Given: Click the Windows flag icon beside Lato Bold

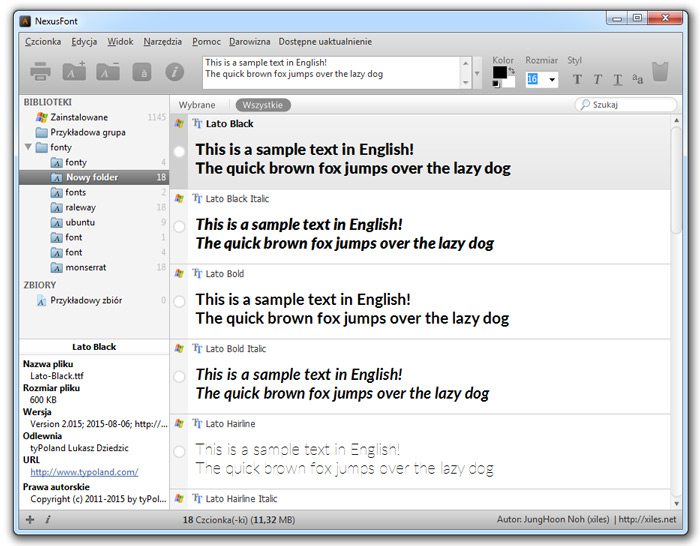Looking at the screenshot, I should click(179, 274).
